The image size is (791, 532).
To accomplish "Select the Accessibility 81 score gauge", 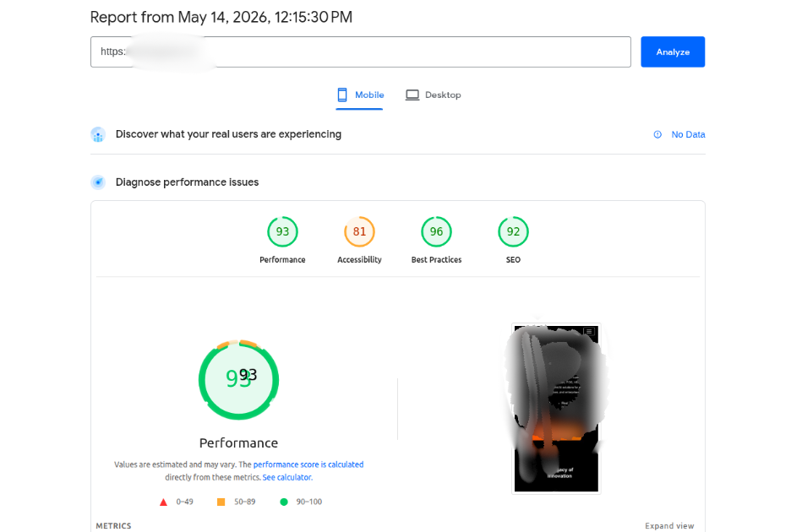I will (359, 231).
